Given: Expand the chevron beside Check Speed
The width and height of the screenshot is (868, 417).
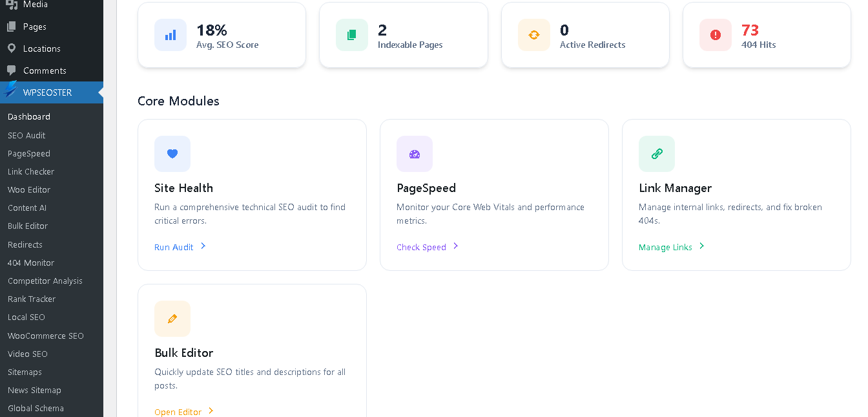Looking at the screenshot, I should tap(456, 246).
